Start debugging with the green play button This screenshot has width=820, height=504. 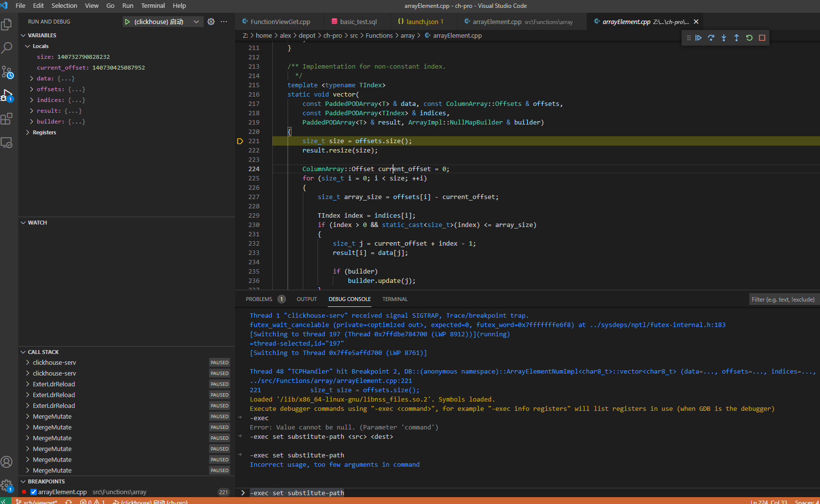(128, 22)
